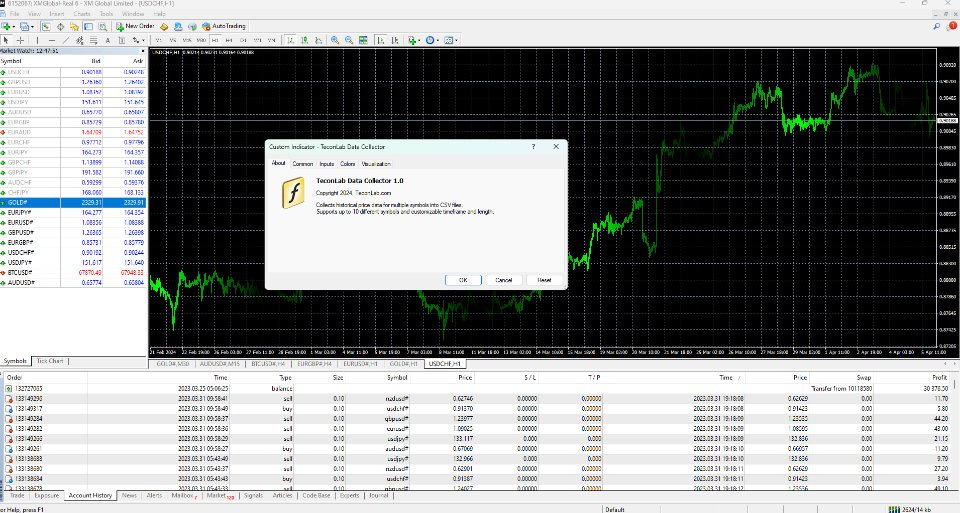Select the Fibonacci retracement tool

(93, 40)
